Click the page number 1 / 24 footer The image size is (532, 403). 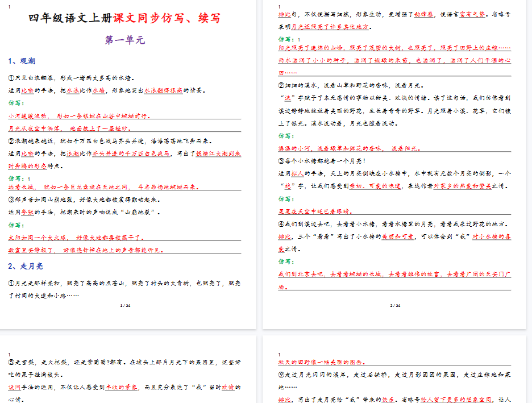[x=125, y=306]
